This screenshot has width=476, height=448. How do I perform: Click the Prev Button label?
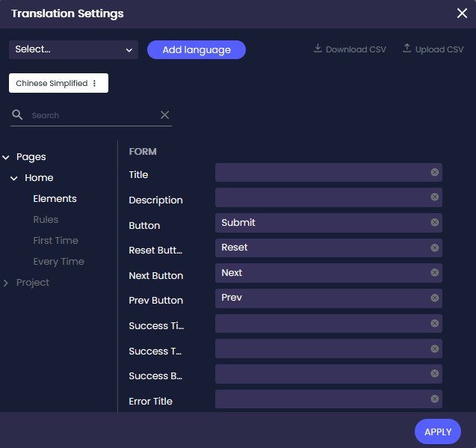(155, 301)
